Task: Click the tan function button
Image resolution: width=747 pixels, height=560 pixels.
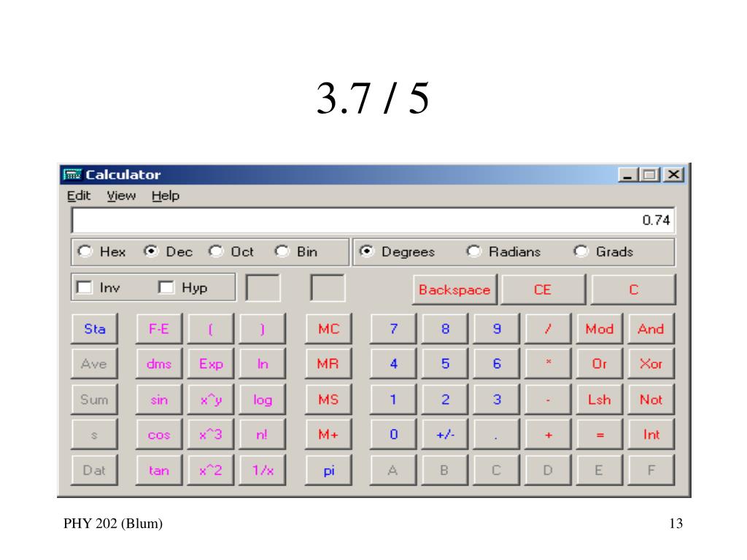Action: pos(158,470)
